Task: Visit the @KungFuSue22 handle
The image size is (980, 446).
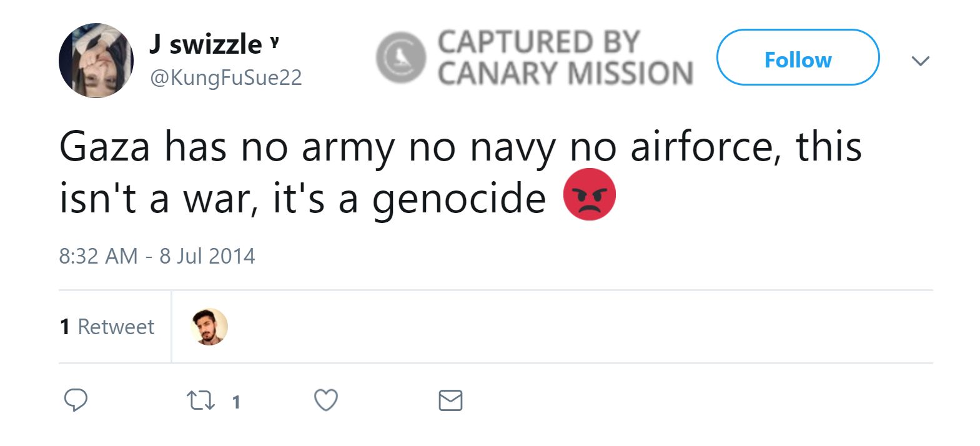Action: tap(226, 77)
